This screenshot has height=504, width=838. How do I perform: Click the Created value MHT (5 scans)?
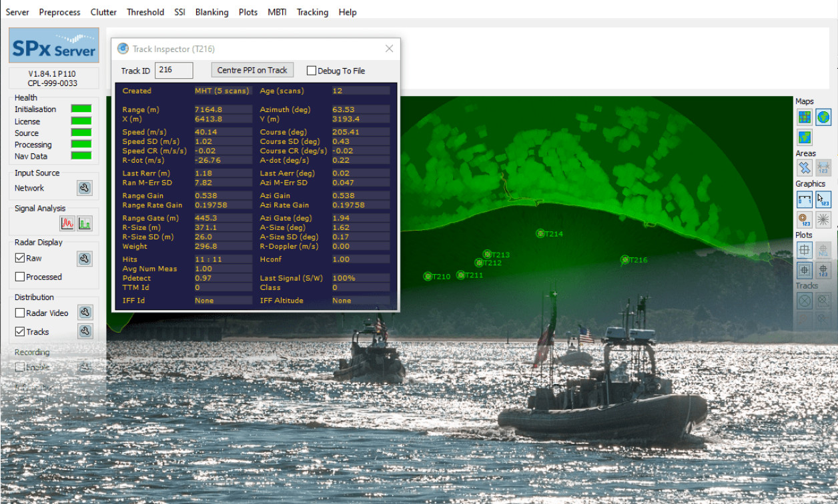[223, 91]
